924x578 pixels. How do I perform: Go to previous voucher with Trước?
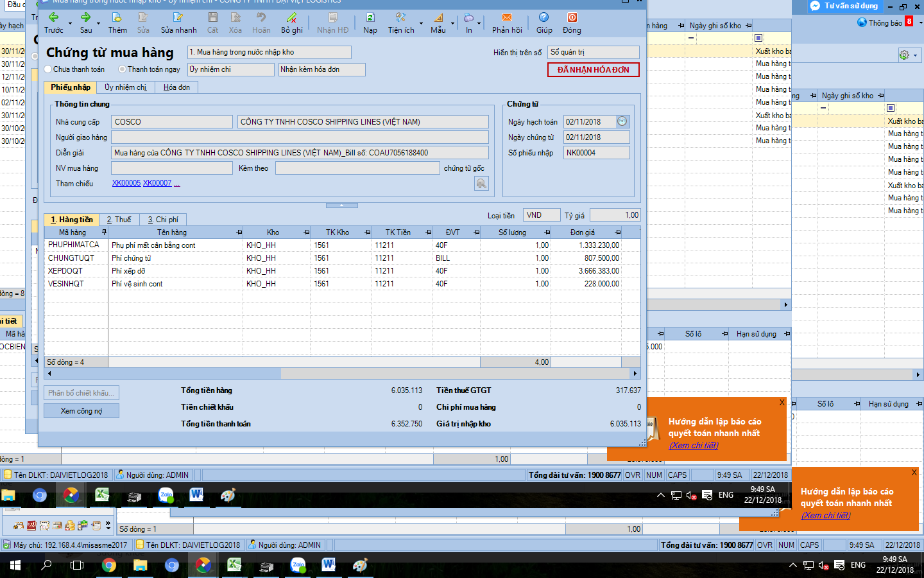(x=54, y=22)
